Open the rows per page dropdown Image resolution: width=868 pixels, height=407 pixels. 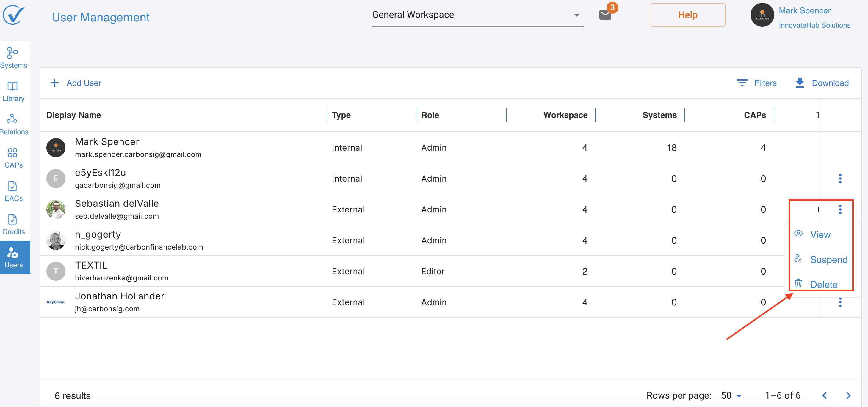point(731,395)
